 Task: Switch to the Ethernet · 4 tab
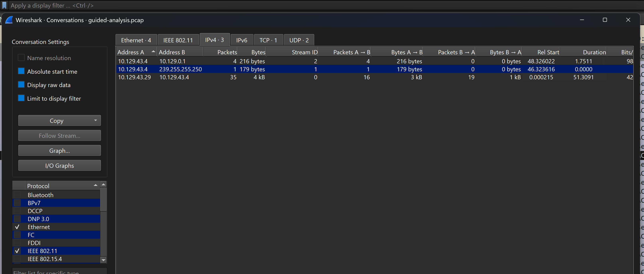pos(136,40)
